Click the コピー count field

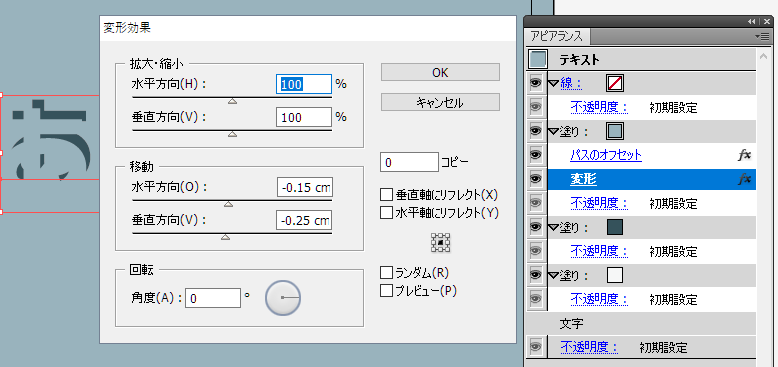[409, 162]
